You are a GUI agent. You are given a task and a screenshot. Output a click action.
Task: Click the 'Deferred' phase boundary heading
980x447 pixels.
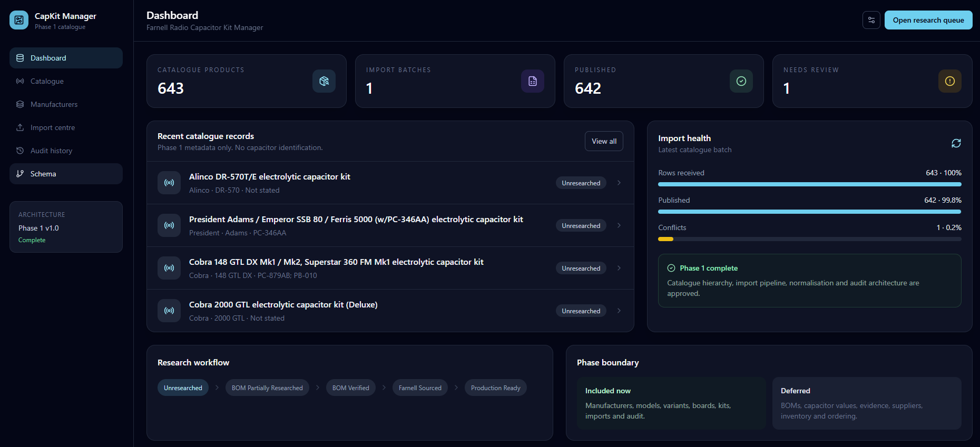click(796, 391)
